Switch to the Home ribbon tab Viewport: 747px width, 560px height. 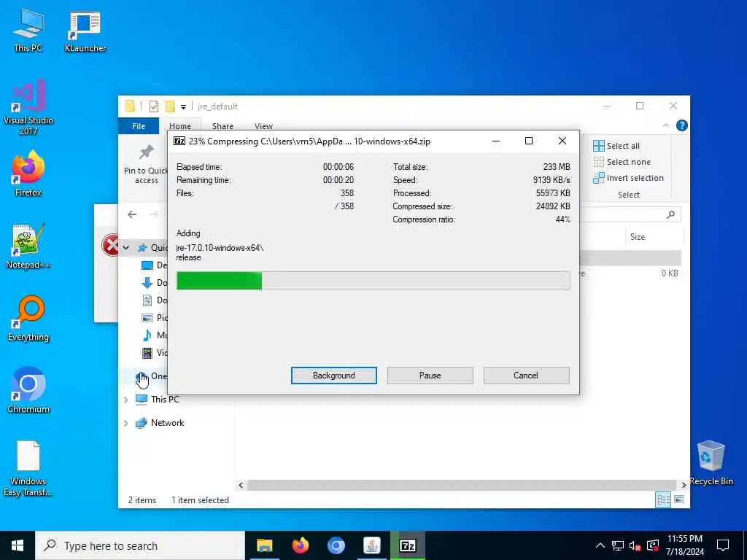180,126
